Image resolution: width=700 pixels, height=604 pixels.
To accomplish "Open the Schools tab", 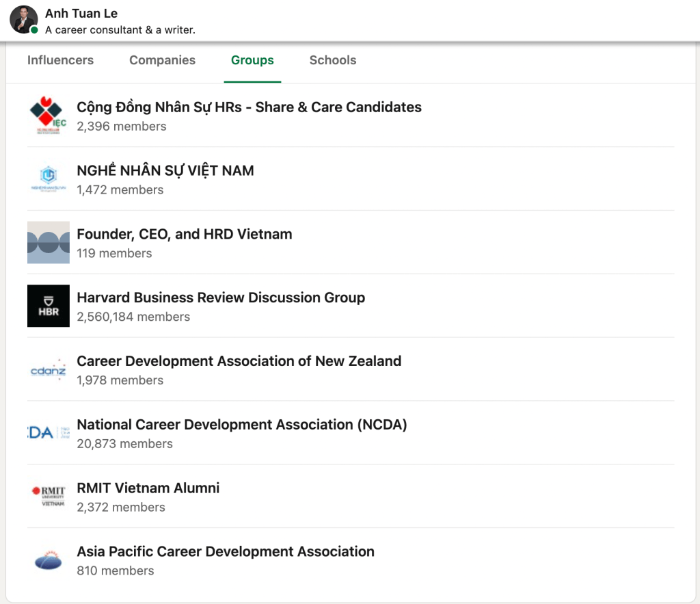I will [x=333, y=60].
